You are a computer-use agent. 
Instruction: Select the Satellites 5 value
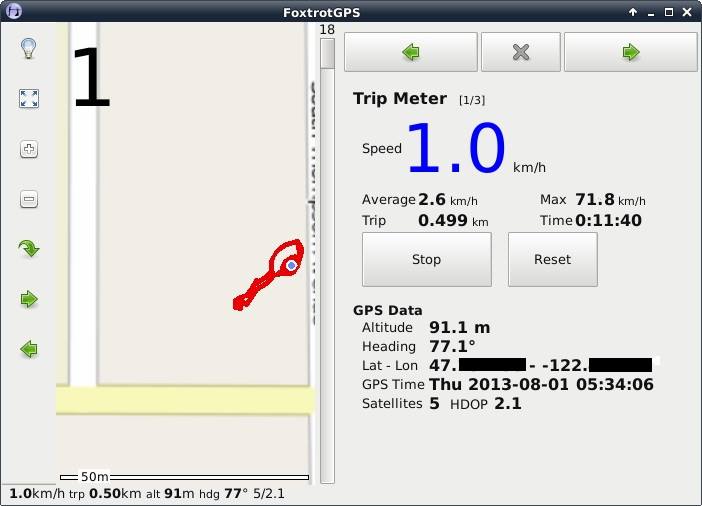point(434,403)
